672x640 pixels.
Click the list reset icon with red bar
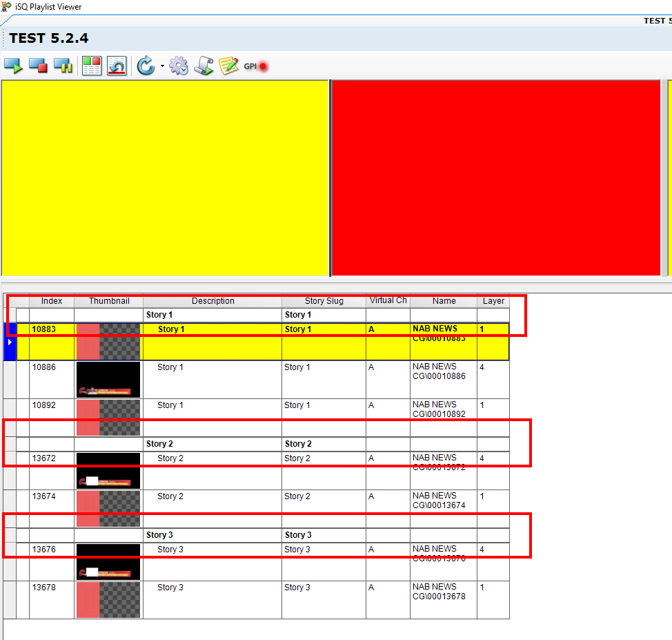click(x=117, y=66)
